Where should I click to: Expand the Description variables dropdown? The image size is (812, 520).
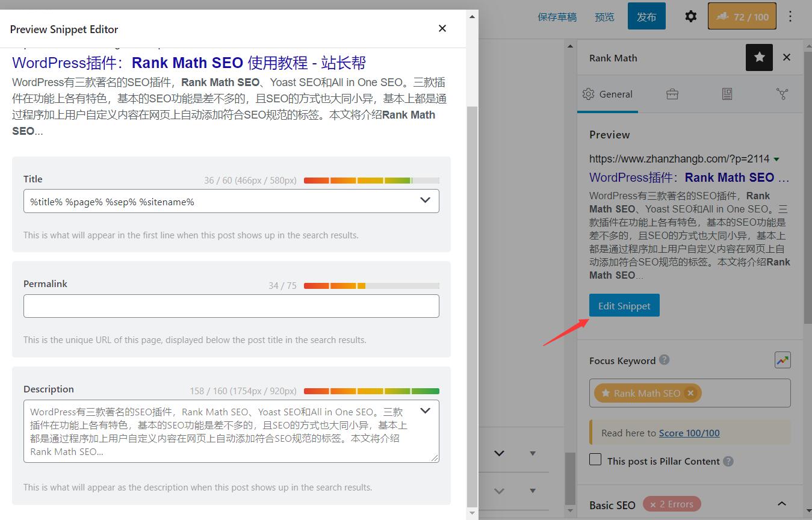click(425, 411)
